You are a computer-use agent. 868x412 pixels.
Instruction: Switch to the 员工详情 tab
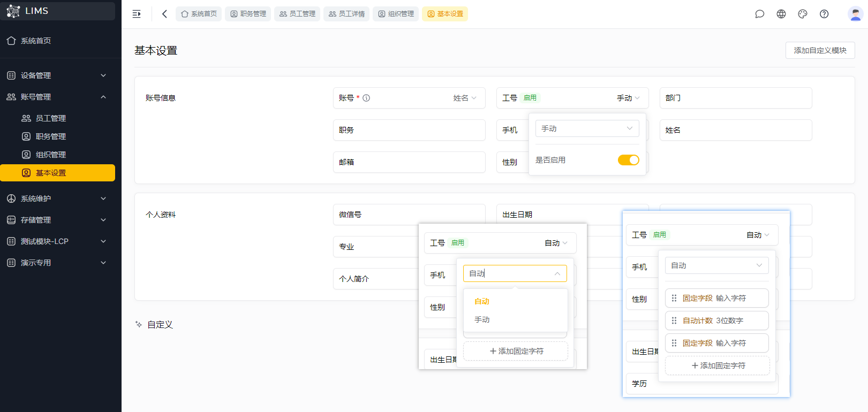(x=346, y=14)
